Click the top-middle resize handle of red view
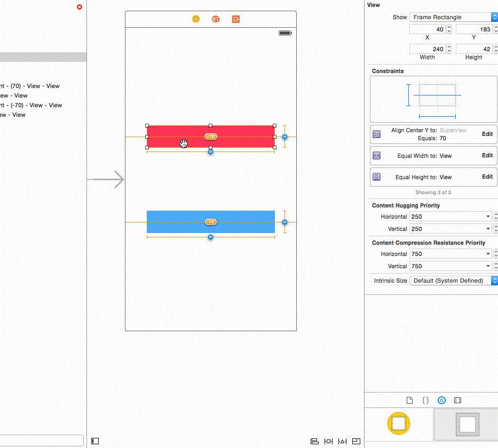The height and width of the screenshot is (448, 498). pos(211,126)
